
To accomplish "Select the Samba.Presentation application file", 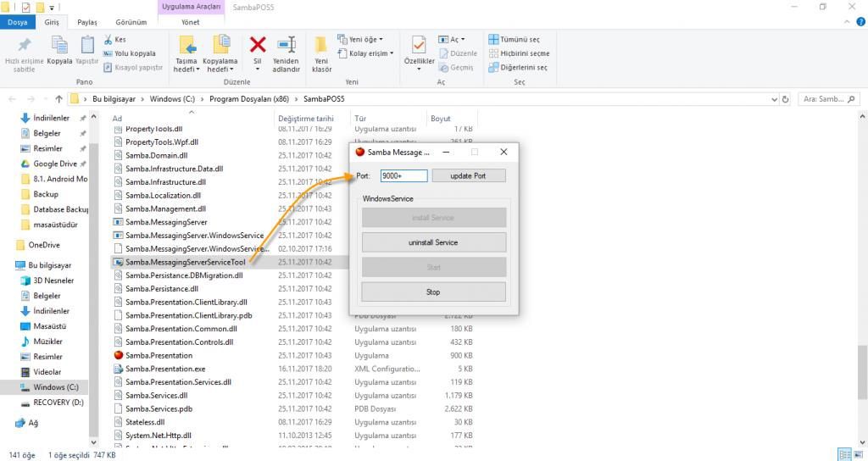I will click(x=159, y=356).
